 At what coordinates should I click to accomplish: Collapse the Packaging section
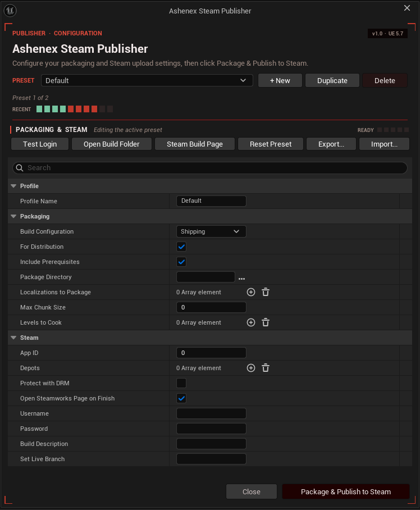tap(13, 216)
